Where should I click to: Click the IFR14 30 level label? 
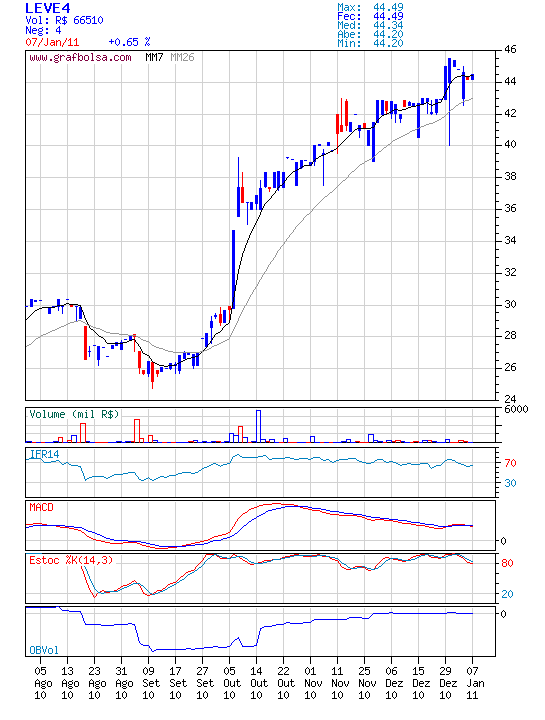(510, 483)
